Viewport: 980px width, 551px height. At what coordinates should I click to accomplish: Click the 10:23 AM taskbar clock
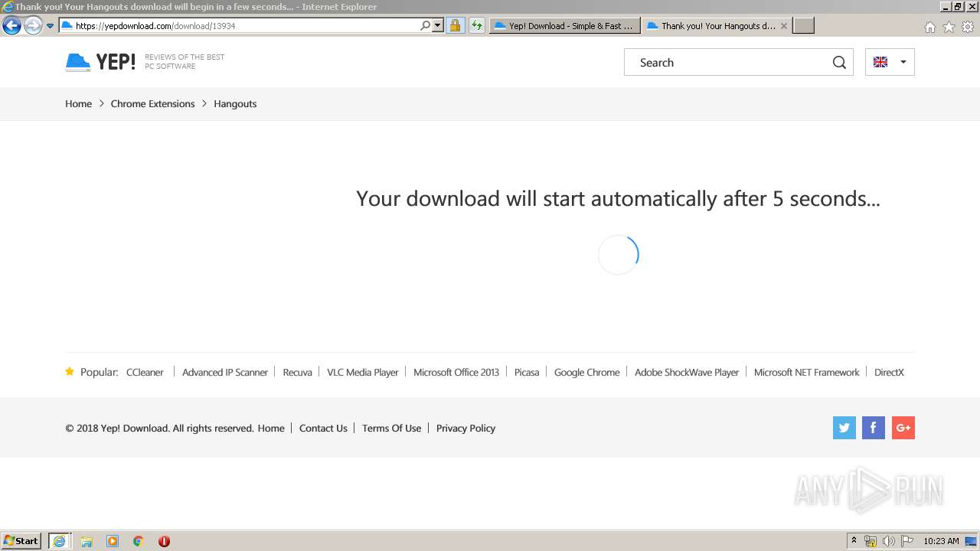(941, 541)
